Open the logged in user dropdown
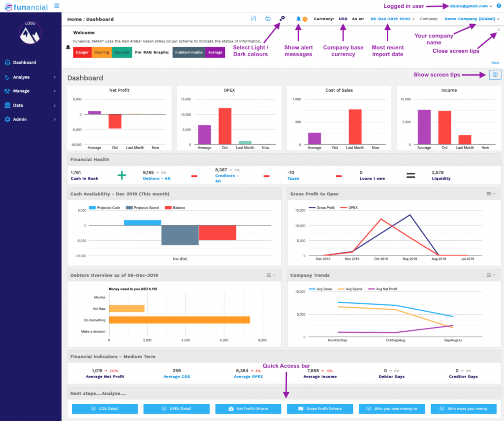The height and width of the screenshot is (421, 504). point(471,6)
